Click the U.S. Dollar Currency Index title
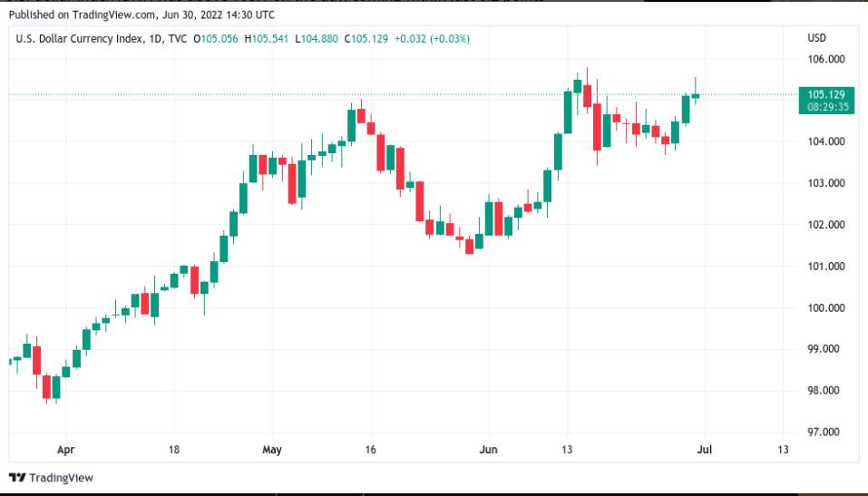Screen dimensions: 868x496 pos(80,39)
